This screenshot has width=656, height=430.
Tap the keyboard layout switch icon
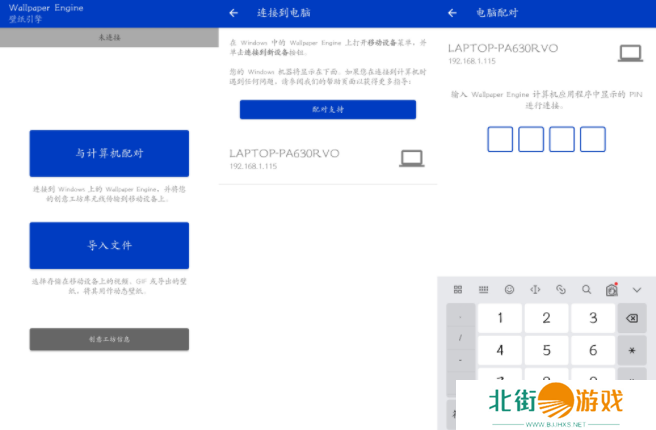click(x=483, y=289)
